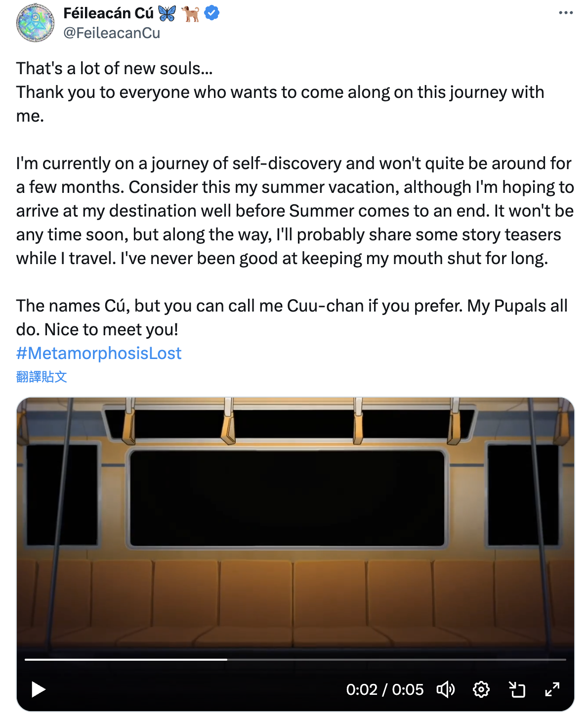The image size is (588, 723).
Task: Click the paragraph starting 'That's a lot of new souls'
Action: tap(280, 92)
